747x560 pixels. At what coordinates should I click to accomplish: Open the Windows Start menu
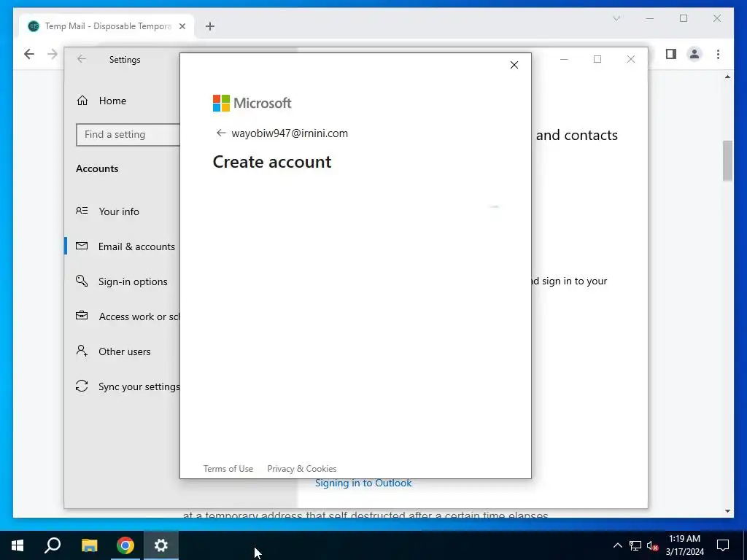click(x=18, y=545)
